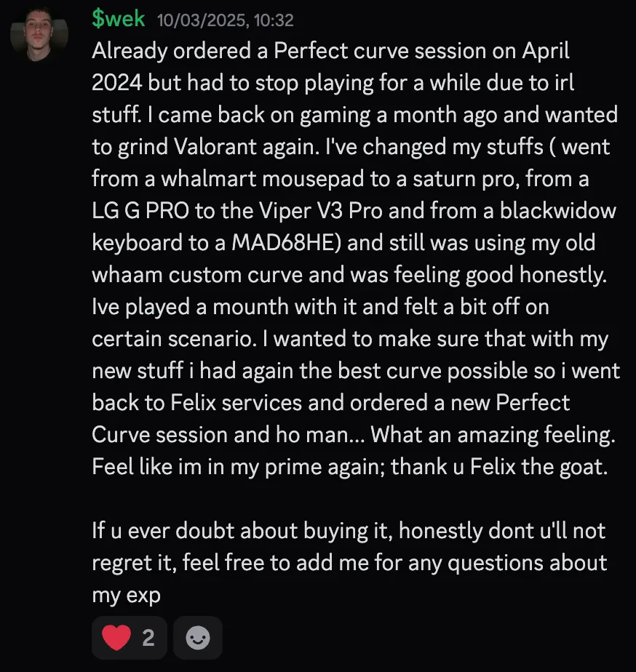Click the reaction count number 2
Screen dimensions: 636x672
pyautogui.click(x=148, y=638)
